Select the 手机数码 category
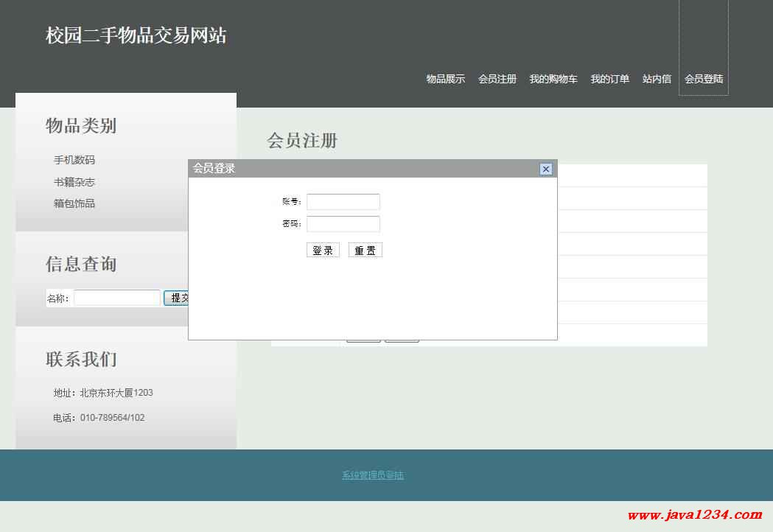Viewport: 773px width, 532px height. tap(74, 160)
